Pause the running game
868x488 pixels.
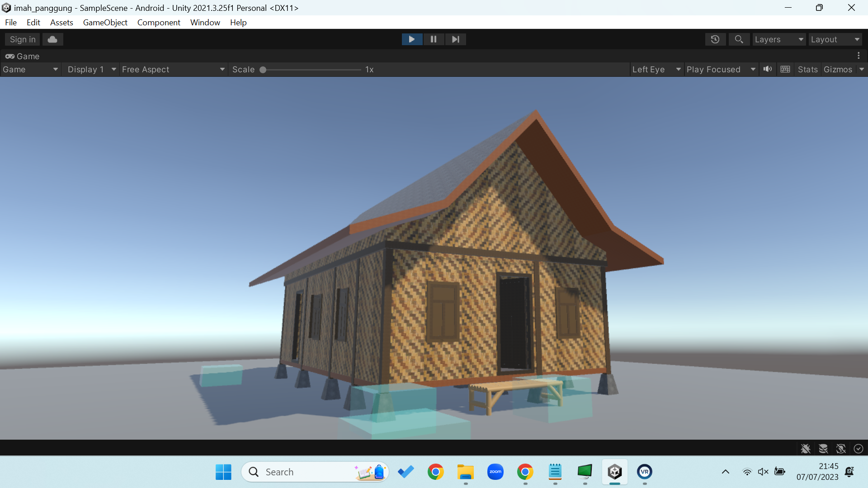[434, 39]
